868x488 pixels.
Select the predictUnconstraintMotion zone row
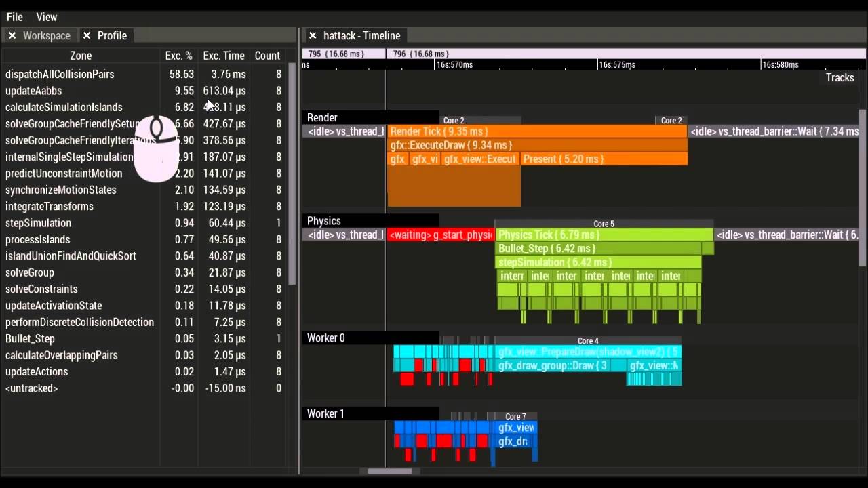click(144, 174)
